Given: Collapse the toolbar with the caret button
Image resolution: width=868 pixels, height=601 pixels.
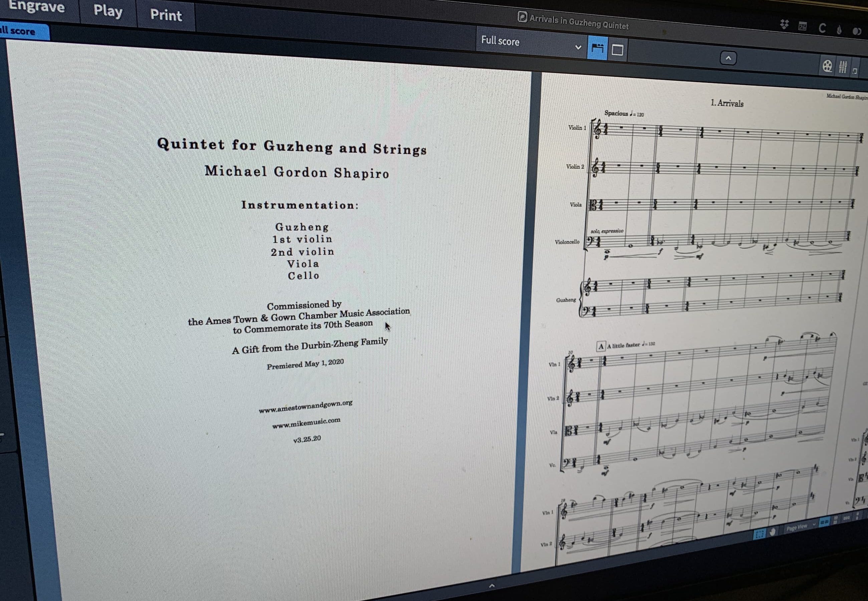Looking at the screenshot, I should (x=728, y=58).
